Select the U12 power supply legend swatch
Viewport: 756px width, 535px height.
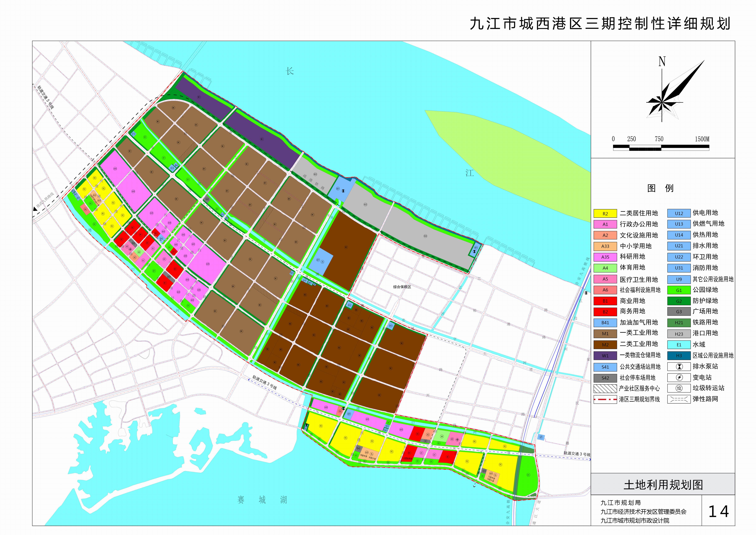tap(679, 213)
